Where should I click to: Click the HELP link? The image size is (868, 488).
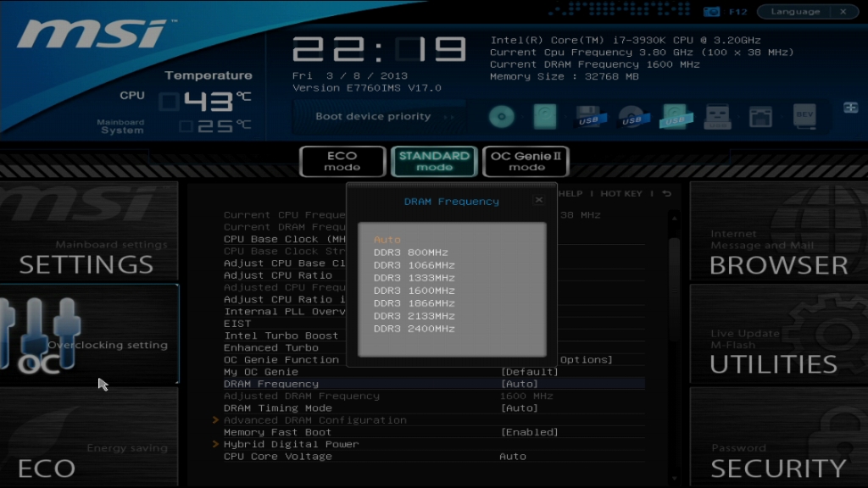pos(570,194)
